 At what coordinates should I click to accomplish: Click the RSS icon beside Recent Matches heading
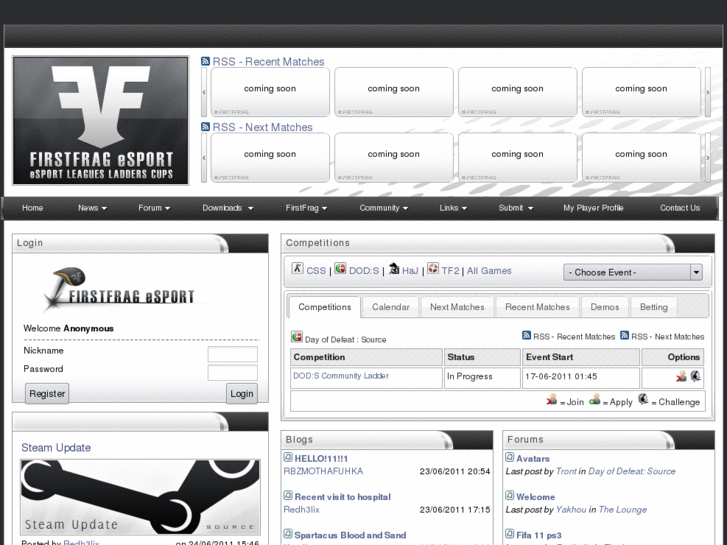click(205, 61)
